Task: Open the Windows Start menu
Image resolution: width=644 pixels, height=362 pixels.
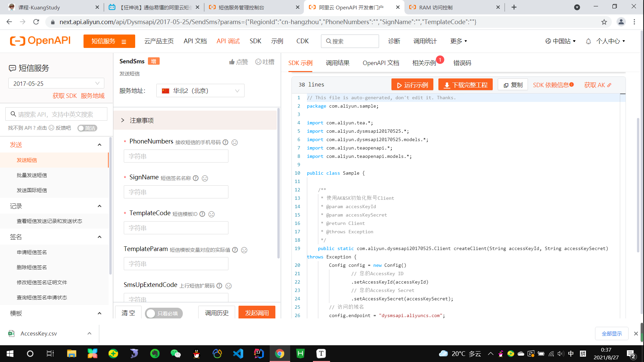Action: (x=10, y=354)
